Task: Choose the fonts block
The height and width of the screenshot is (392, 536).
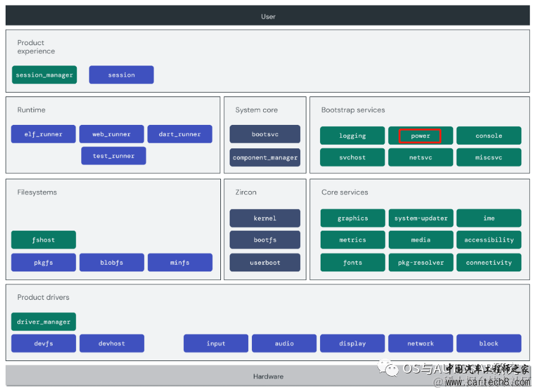Action: click(x=353, y=263)
